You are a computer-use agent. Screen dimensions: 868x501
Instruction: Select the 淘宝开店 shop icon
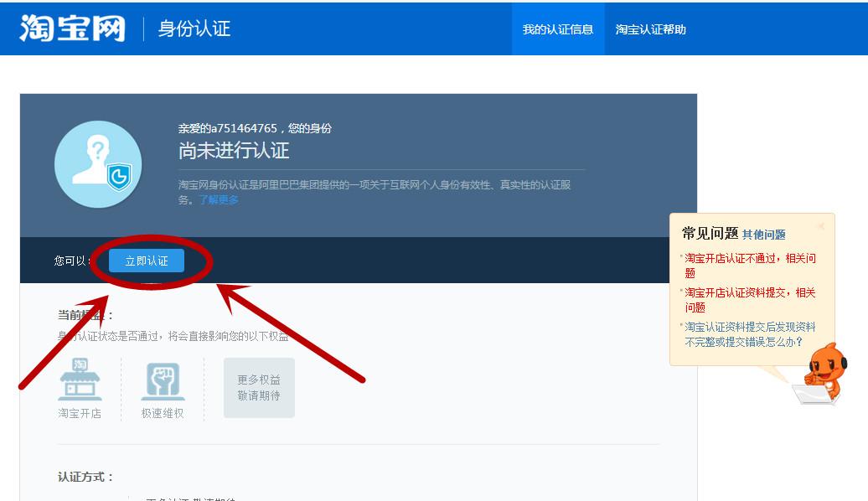point(80,380)
